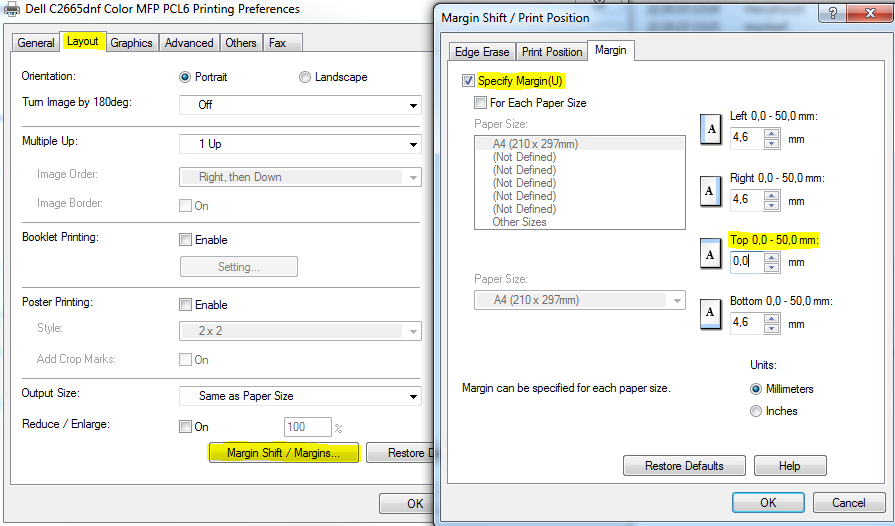Increase Top margin with up spinner arrow
This screenshot has height=526, width=895.
point(772,257)
